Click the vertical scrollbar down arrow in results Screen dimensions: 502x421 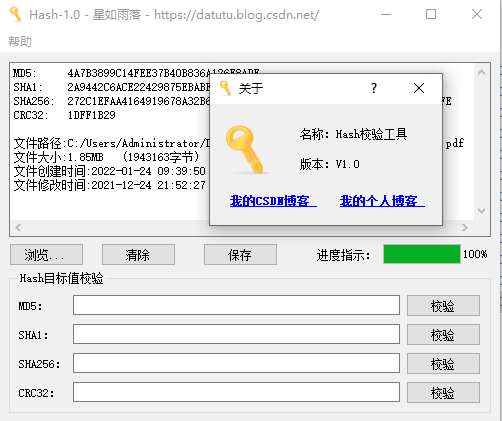click(481, 211)
